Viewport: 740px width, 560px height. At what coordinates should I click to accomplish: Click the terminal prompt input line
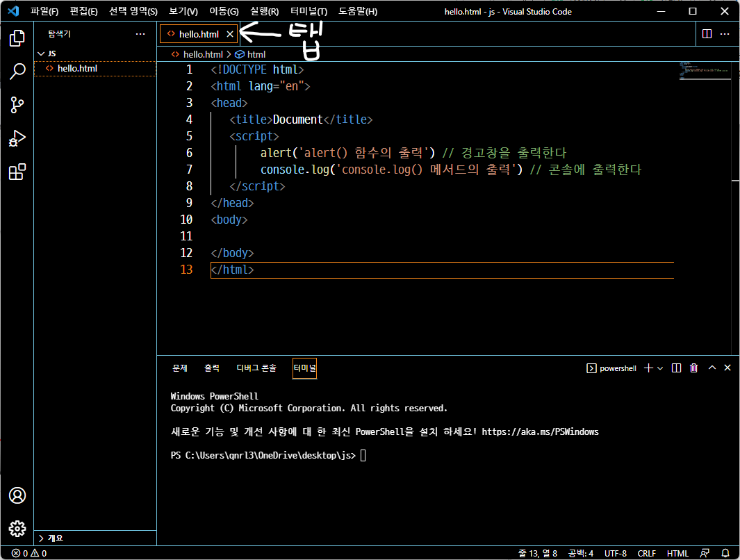click(268, 455)
